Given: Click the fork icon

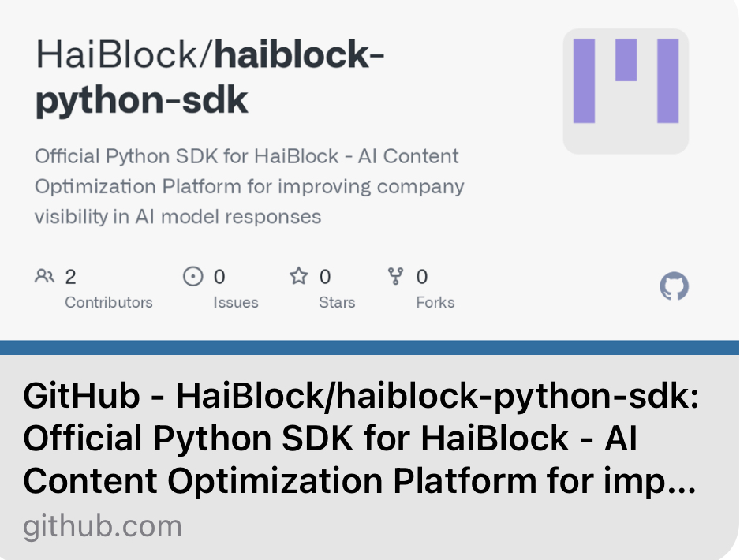Looking at the screenshot, I should click(395, 276).
